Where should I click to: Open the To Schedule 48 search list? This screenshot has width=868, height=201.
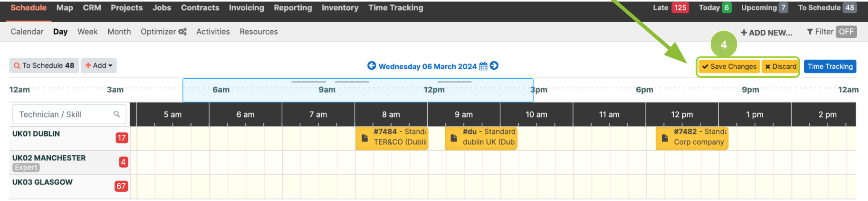click(44, 65)
